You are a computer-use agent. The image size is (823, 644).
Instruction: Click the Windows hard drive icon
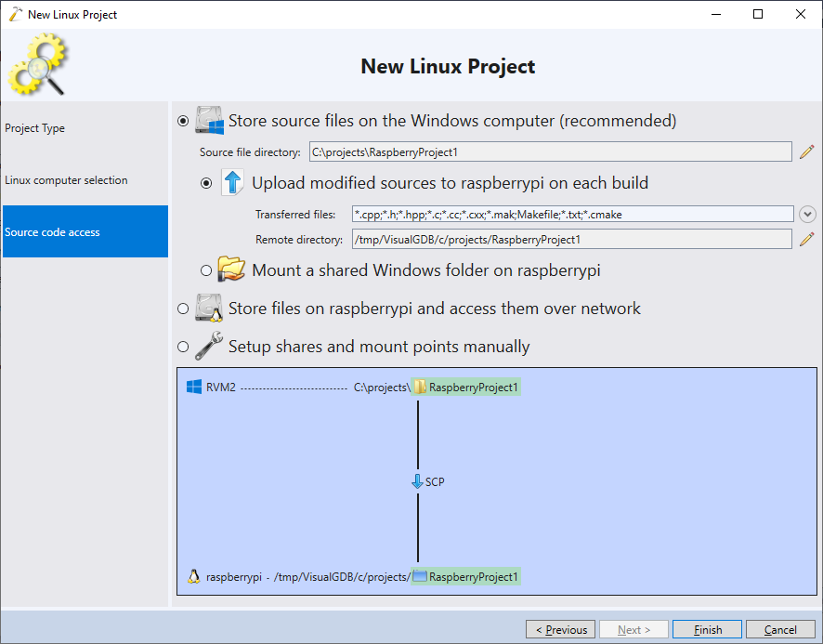(x=209, y=120)
